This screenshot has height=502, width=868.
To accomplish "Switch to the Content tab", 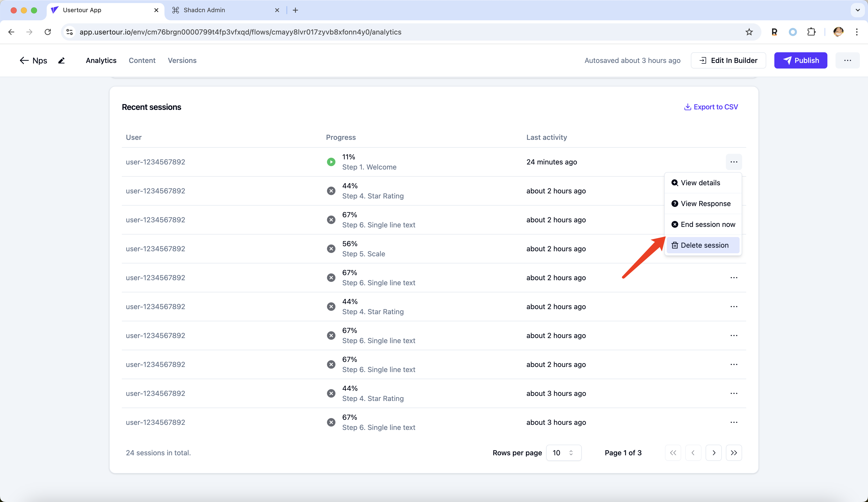I will 142,60.
